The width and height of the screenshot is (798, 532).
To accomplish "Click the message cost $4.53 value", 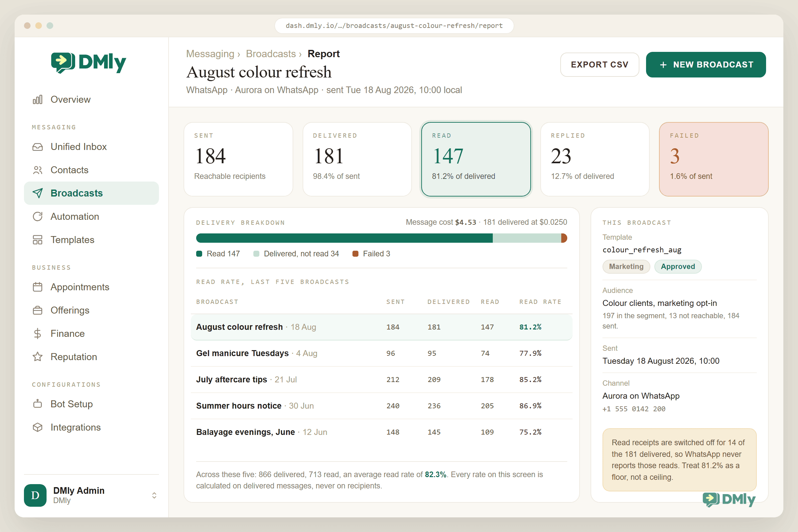I will click(x=465, y=222).
